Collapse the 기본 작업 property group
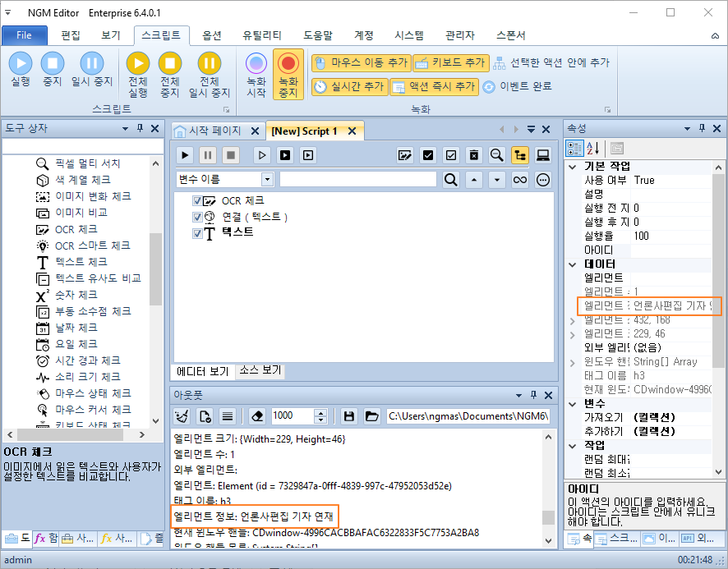 [573, 167]
